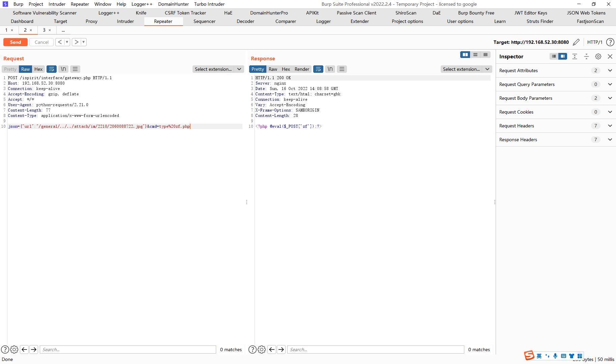The image size is (616, 364).
Task: Open Response Select extension dropdown
Action: pyautogui.click(x=466, y=69)
